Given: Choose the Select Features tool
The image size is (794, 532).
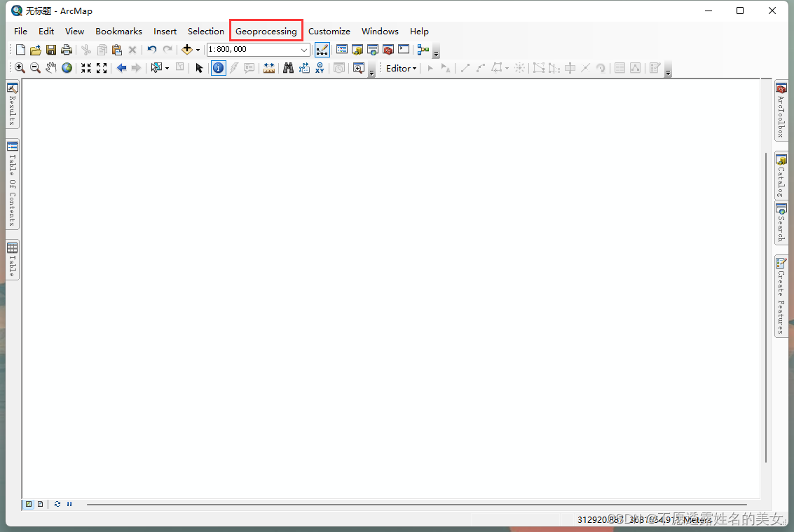Looking at the screenshot, I should (x=156, y=68).
